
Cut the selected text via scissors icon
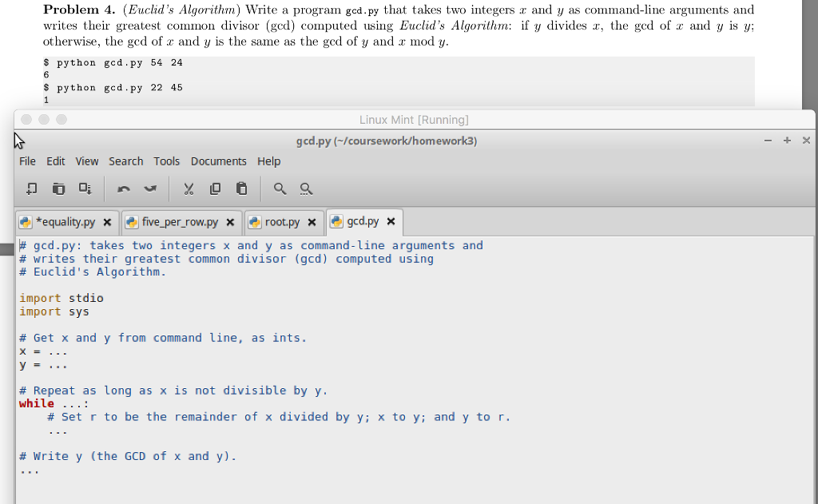[189, 189]
